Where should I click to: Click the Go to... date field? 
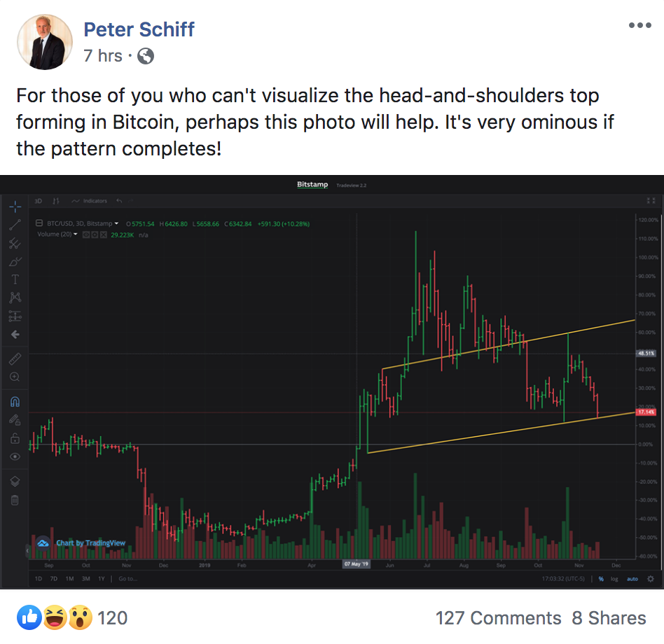click(x=127, y=579)
